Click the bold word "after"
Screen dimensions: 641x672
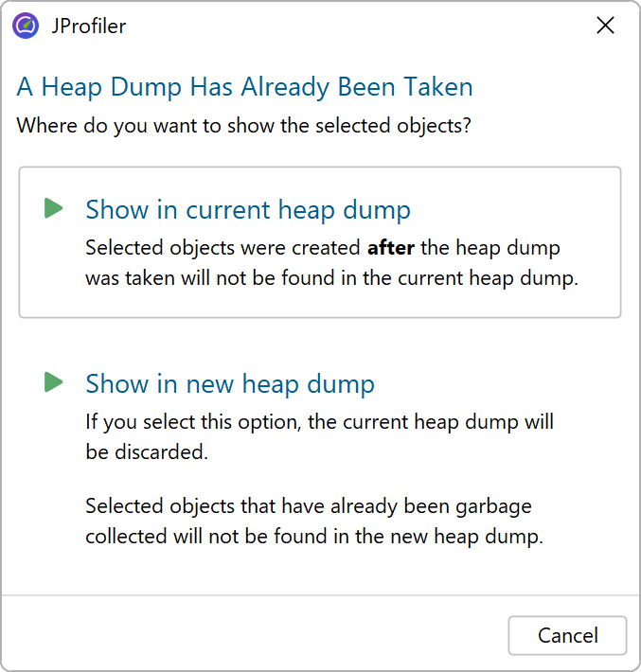pyautogui.click(x=390, y=248)
